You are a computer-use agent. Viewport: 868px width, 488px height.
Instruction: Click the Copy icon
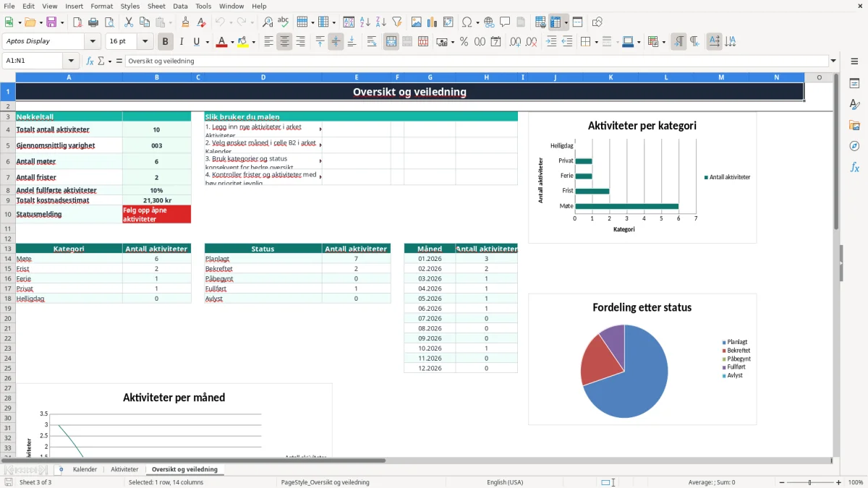point(144,22)
